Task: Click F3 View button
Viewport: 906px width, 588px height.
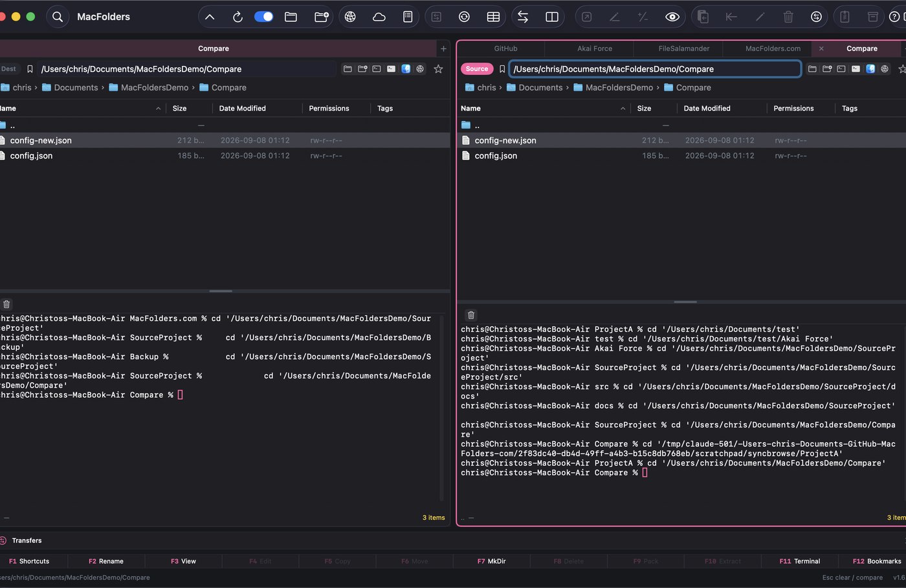Action: [x=183, y=561]
